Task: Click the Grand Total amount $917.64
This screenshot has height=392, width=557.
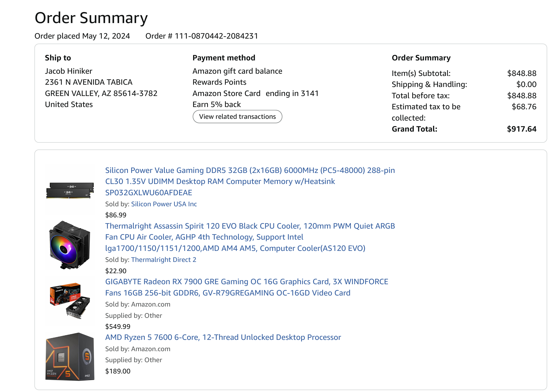Action: tap(521, 129)
